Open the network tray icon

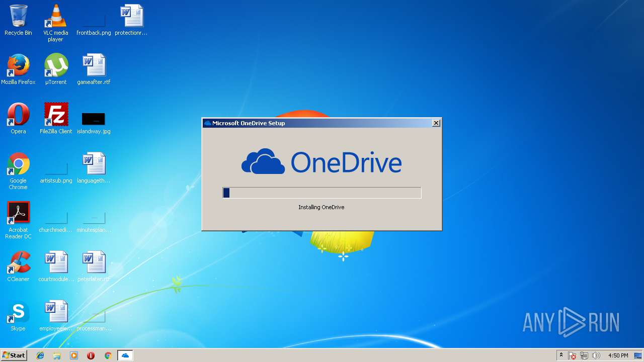tap(584, 355)
